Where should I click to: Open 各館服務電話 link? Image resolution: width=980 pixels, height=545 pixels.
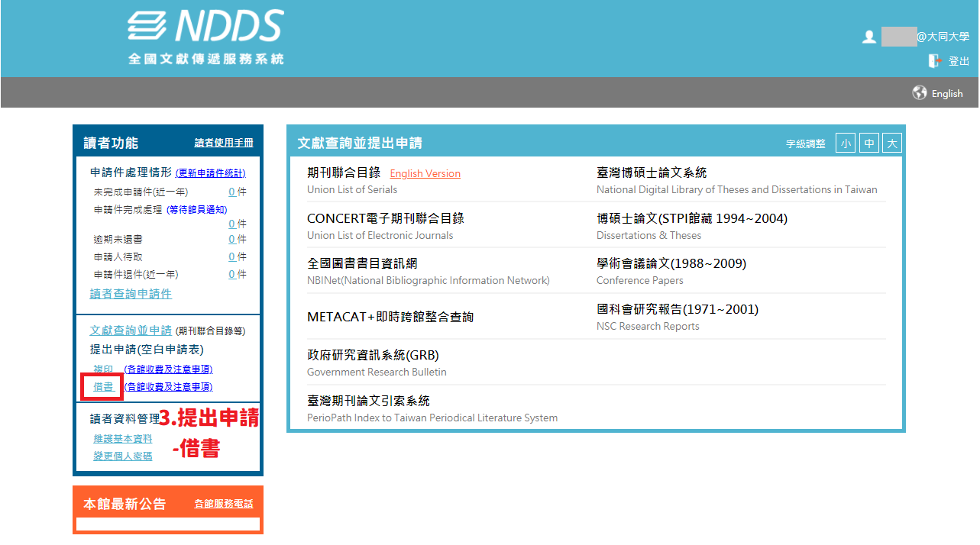pyautogui.click(x=224, y=504)
